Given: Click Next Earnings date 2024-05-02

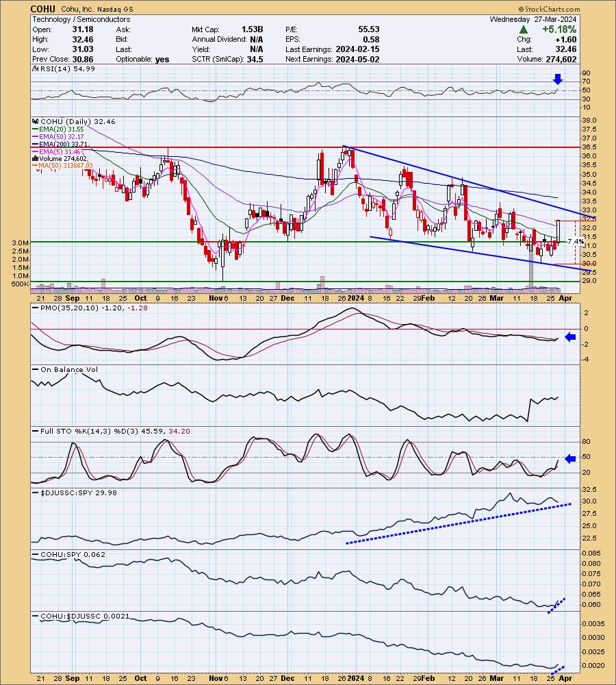Looking at the screenshot, I should [x=357, y=59].
